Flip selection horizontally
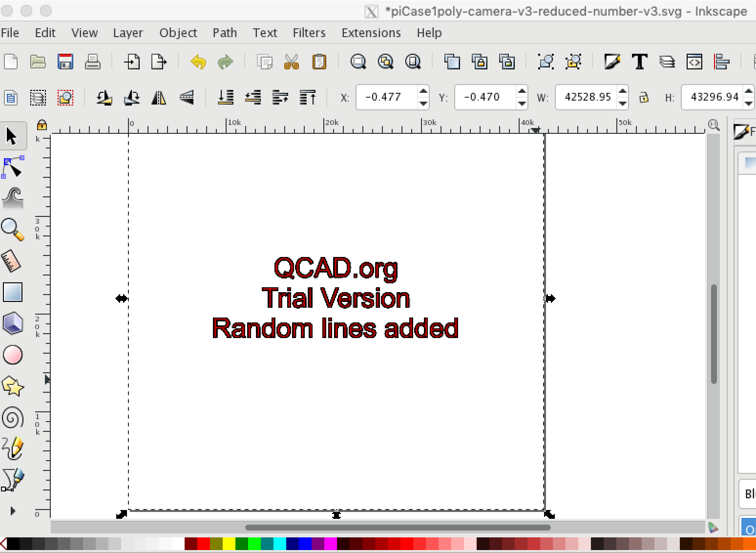 [x=159, y=98]
